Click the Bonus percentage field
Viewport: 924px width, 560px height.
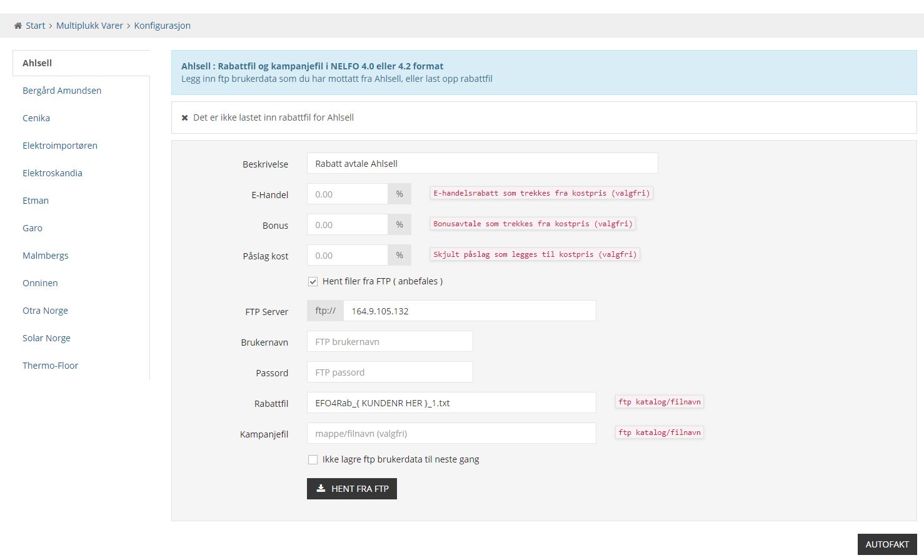pyautogui.click(x=348, y=225)
